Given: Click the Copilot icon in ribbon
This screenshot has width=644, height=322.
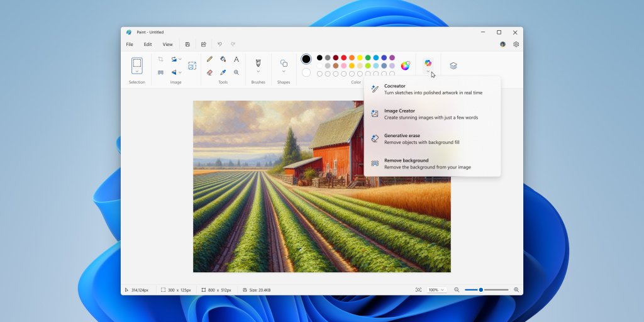Looking at the screenshot, I should 428,63.
